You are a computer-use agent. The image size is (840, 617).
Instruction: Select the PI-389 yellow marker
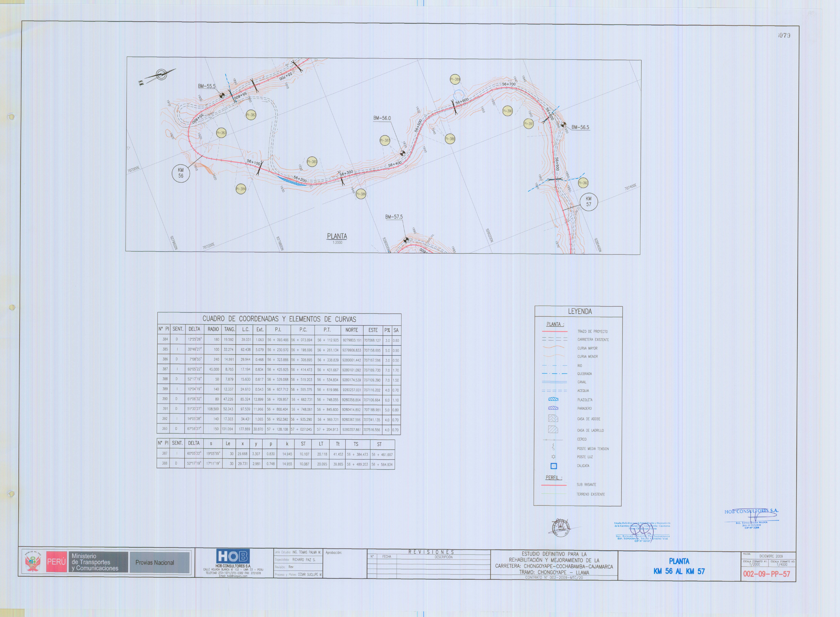[x=455, y=79]
